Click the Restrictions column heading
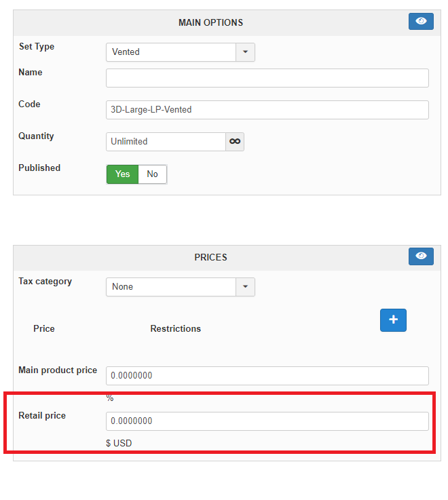The width and height of the screenshot is (448, 500). pyautogui.click(x=175, y=328)
